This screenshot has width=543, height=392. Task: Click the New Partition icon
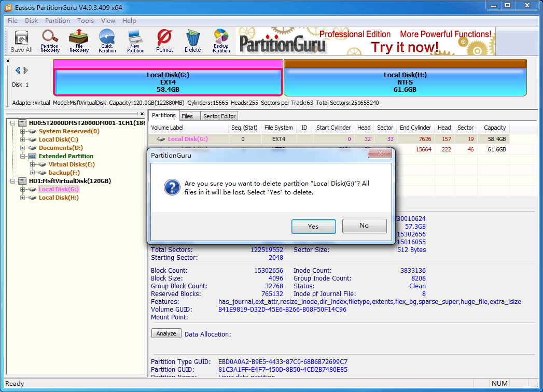click(x=135, y=40)
